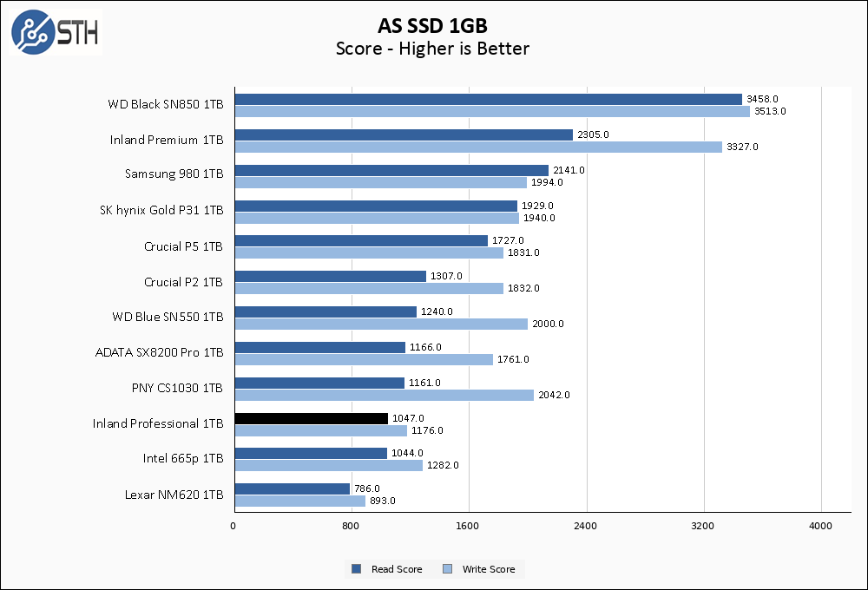Screen dimensions: 868x590
Task: Click the WD Blue SN550 write score bar
Action: [381, 324]
